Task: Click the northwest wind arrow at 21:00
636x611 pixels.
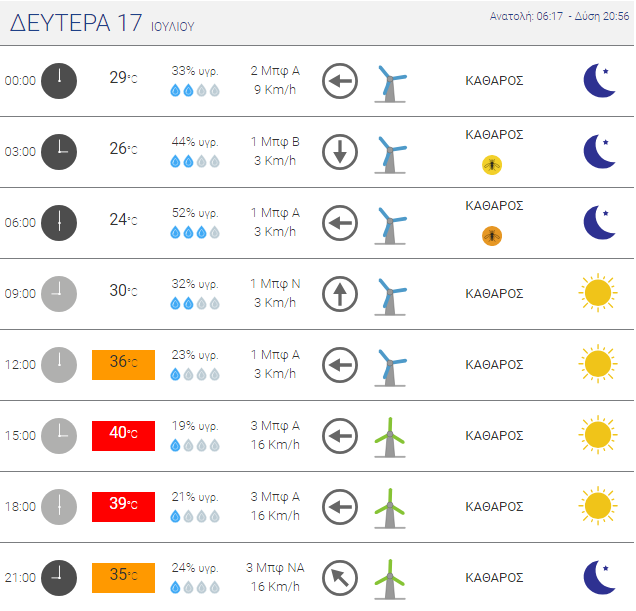Action: tap(340, 578)
